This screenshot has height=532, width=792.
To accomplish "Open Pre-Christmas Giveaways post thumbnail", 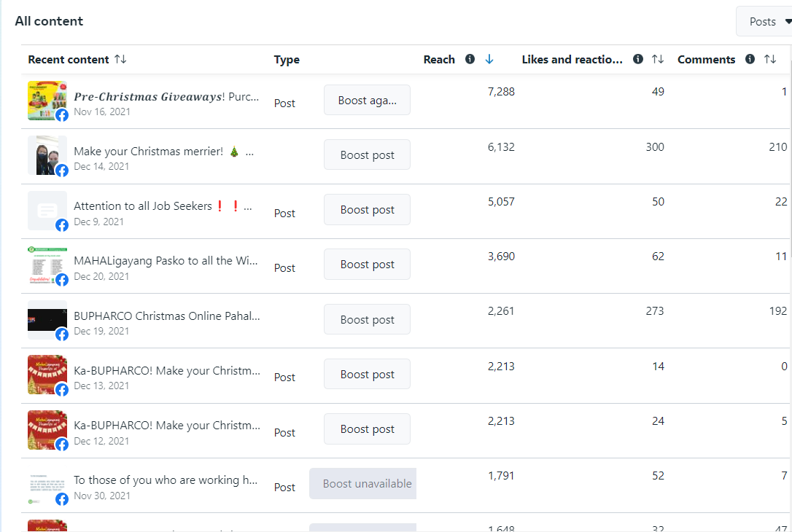I will (x=47, y=100).
